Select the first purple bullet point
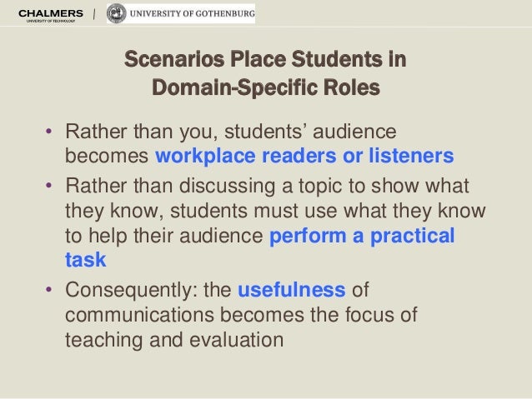Image resolution: width=532 pixels, height=399 pixels. (49, 131)
